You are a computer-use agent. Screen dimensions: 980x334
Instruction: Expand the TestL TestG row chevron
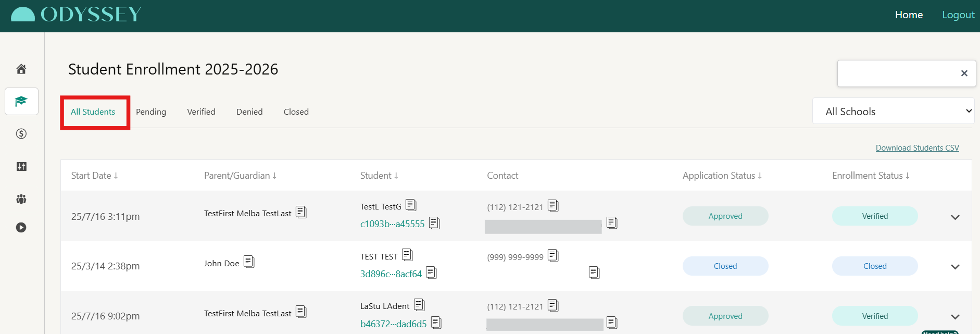tap(955, 217)
